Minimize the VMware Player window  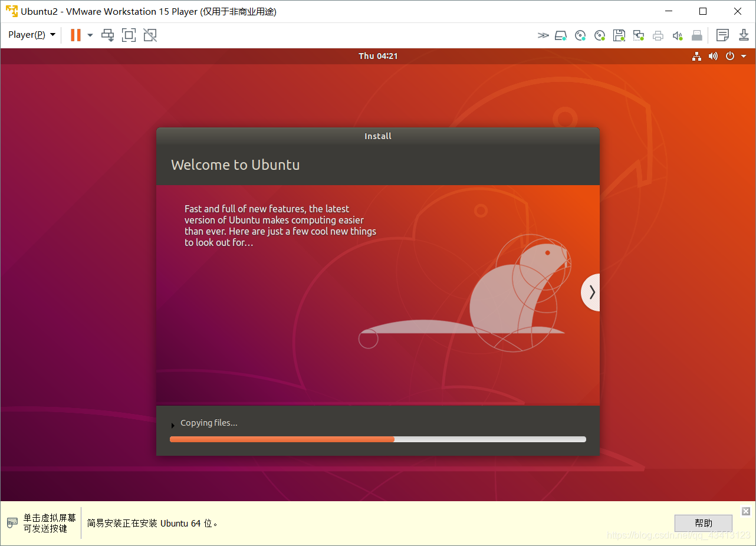[668, 11]
